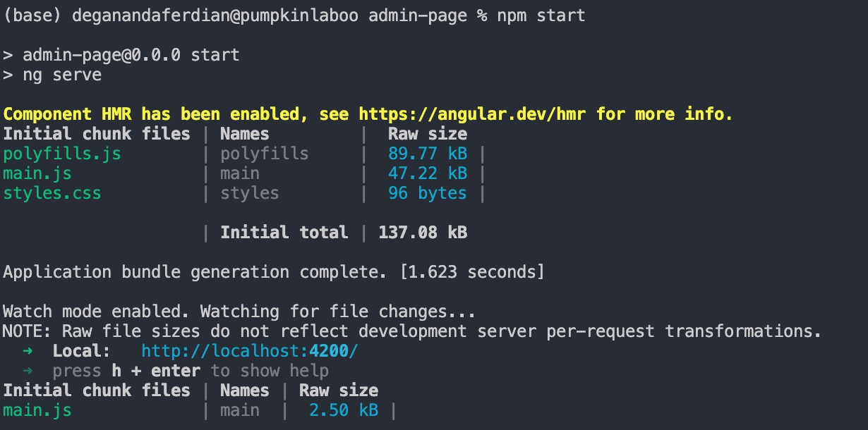The image size is (868, 430).
Task: Select the polyfills.js file name
Action: click(62, 154)
